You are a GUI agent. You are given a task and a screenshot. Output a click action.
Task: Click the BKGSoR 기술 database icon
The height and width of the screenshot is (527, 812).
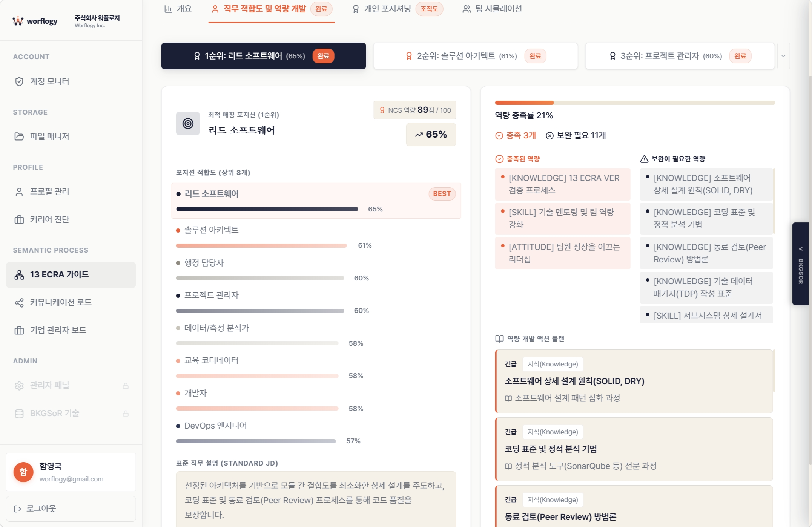coord(19,414)
